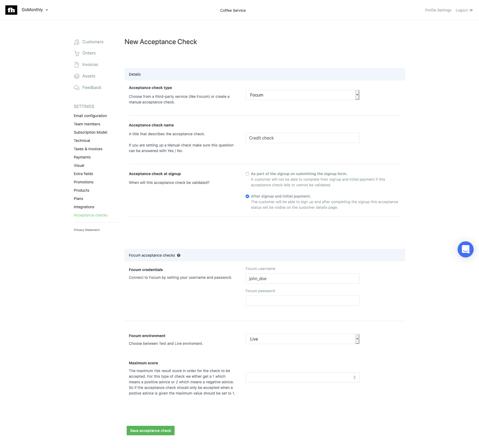Open Team members settings
The image size is (479, 448).
click(x=87, y=124)
